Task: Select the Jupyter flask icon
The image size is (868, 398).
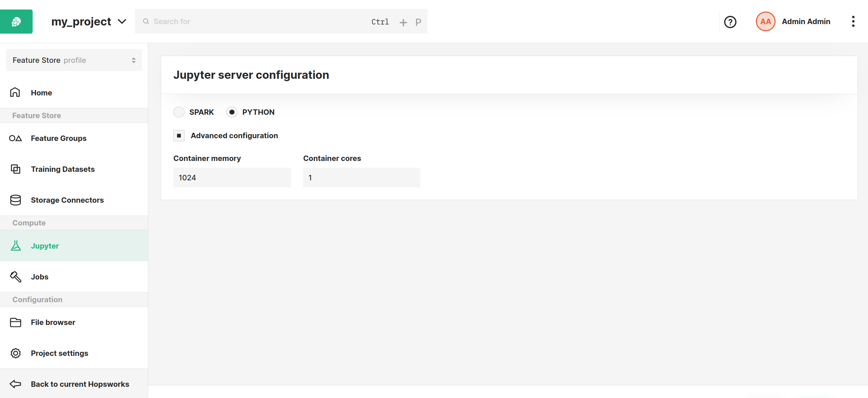Action: click(x=15, y=246)
